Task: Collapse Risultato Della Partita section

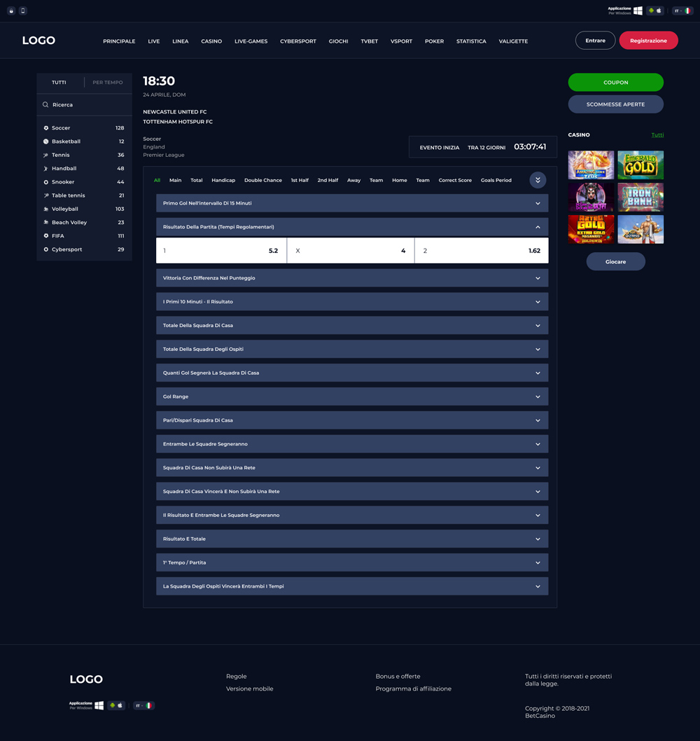Action: pos(538,227)
